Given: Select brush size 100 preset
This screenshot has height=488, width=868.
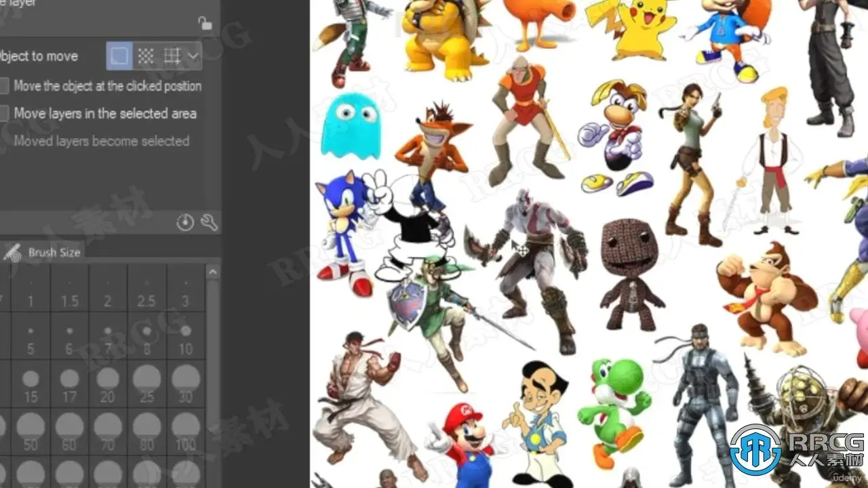Looking at the screenshot, I should (x=186, y=432).
